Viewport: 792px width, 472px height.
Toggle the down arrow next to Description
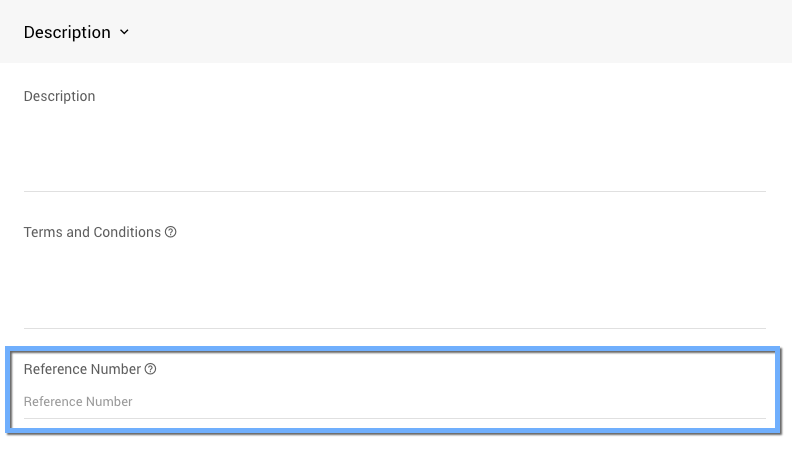point(124,32)
